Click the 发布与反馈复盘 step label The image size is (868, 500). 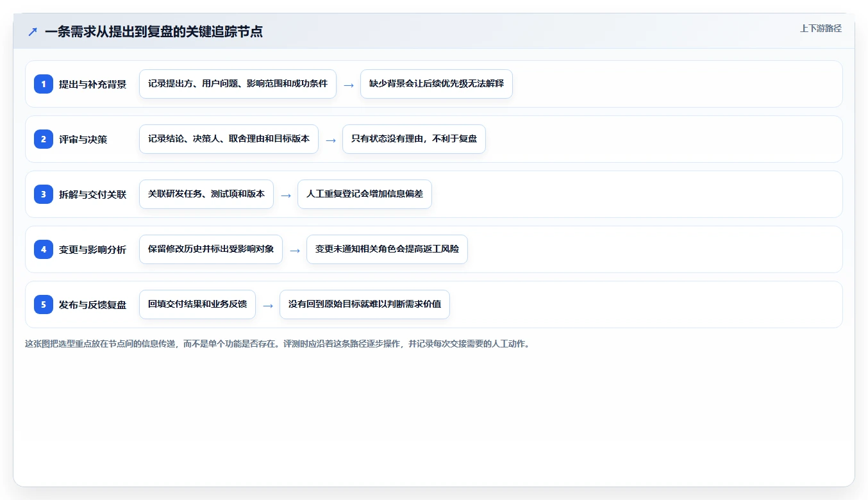93,304
